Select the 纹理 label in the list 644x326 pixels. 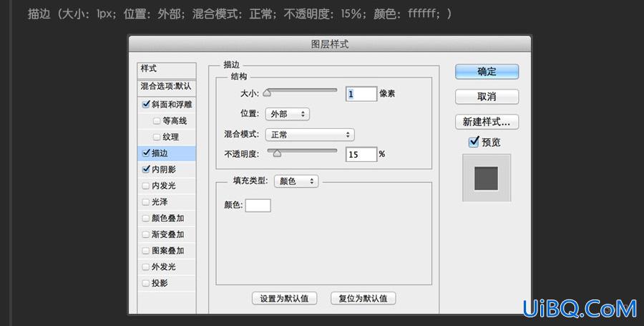(170, 137)
